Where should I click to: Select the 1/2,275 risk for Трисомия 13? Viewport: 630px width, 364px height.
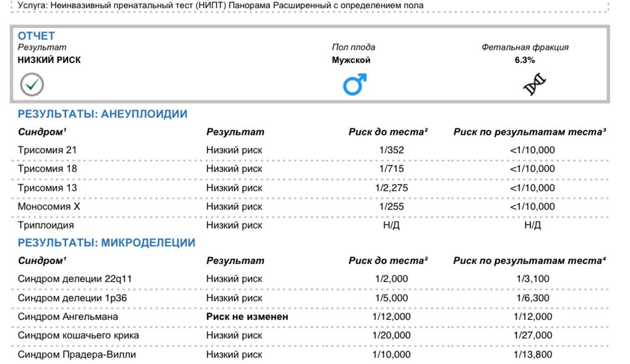pos(391,188)
